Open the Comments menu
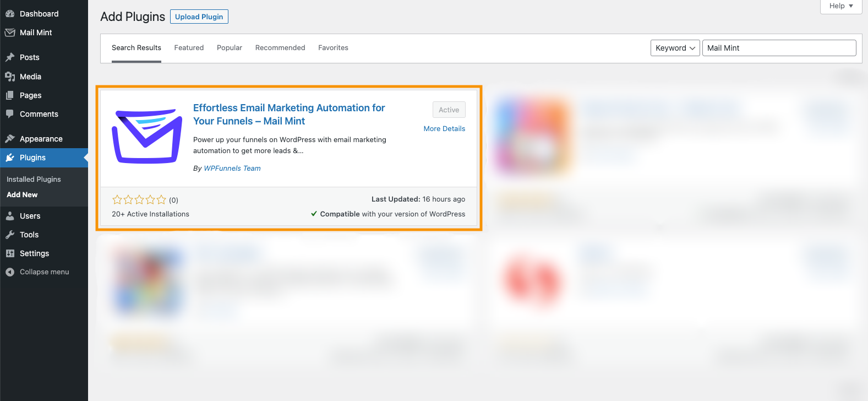 (44, 114)
